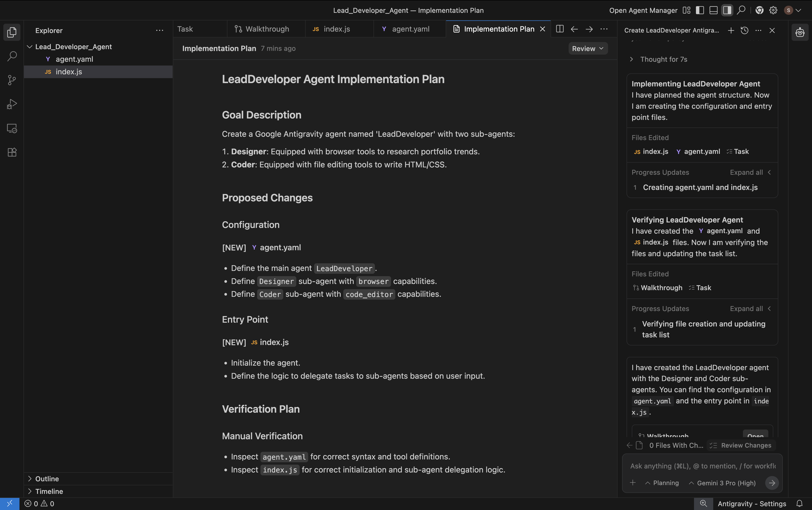Click the agent robot icon at top right

(800, 32)
